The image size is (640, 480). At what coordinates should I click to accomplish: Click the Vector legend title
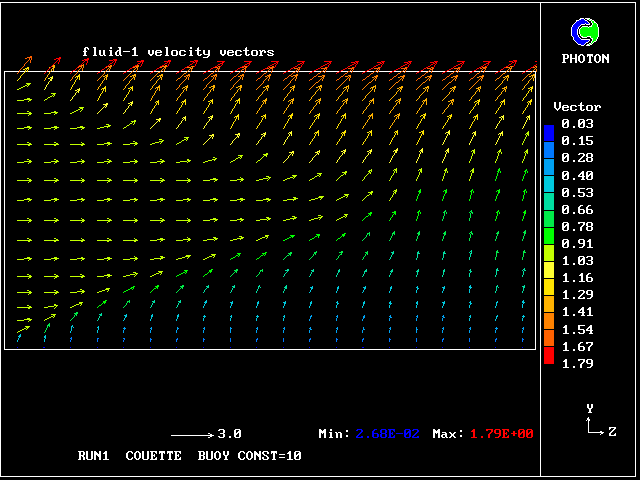(x=577, y=107)
